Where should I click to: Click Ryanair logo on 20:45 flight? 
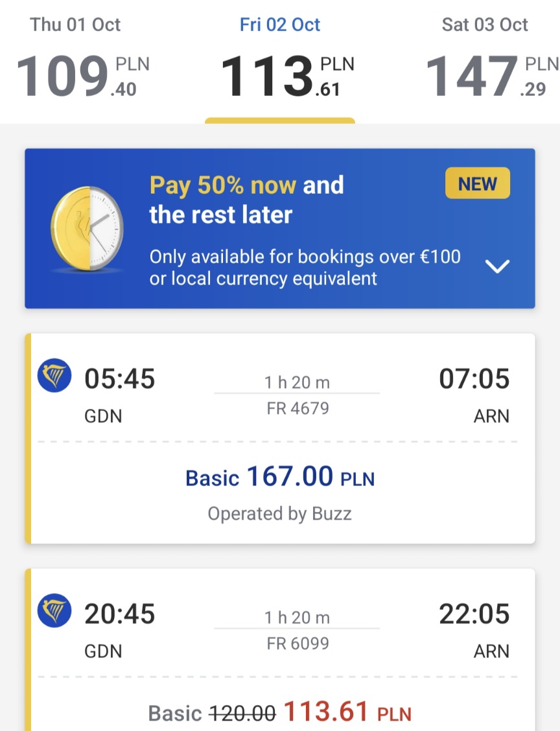[x=54, y=610]
